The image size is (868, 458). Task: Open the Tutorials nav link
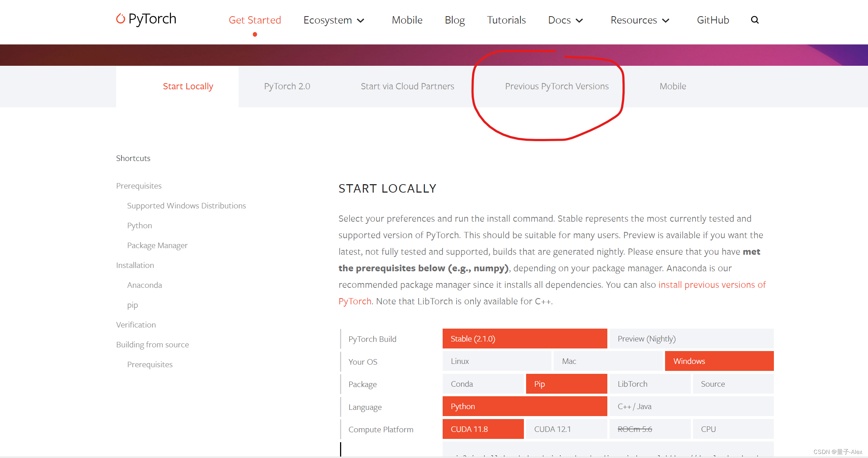[x=506, y=20]
